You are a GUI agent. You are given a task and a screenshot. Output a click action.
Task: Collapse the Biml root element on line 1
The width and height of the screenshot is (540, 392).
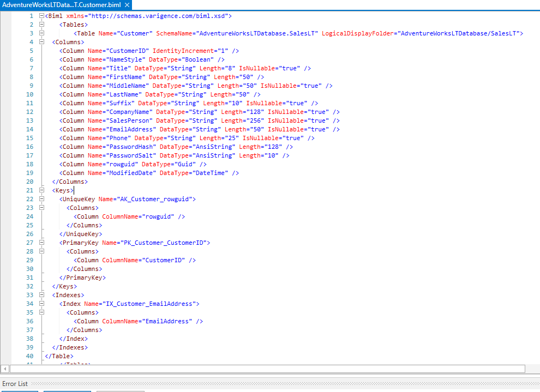pos(41,16)
